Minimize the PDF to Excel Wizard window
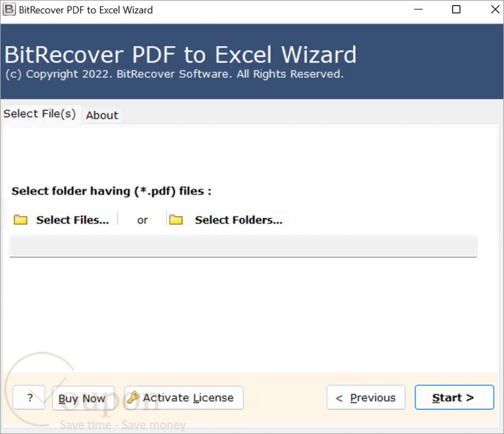 [418, 10]
